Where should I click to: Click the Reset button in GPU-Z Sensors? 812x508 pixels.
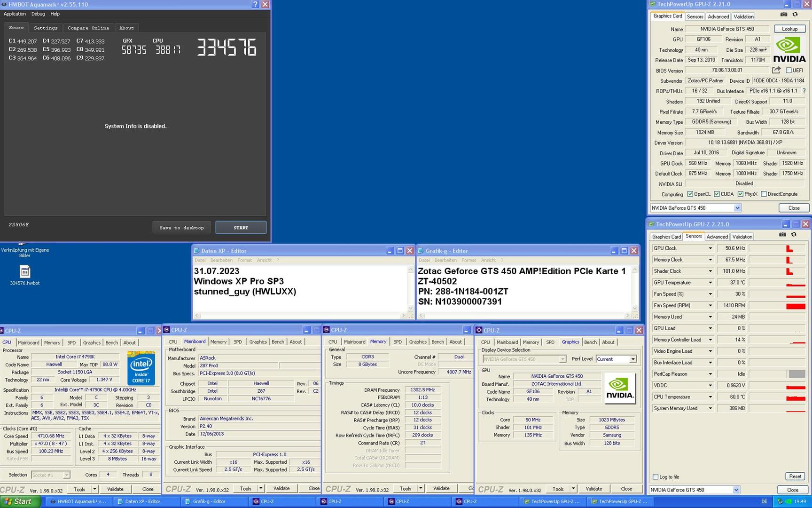(795, 476)
